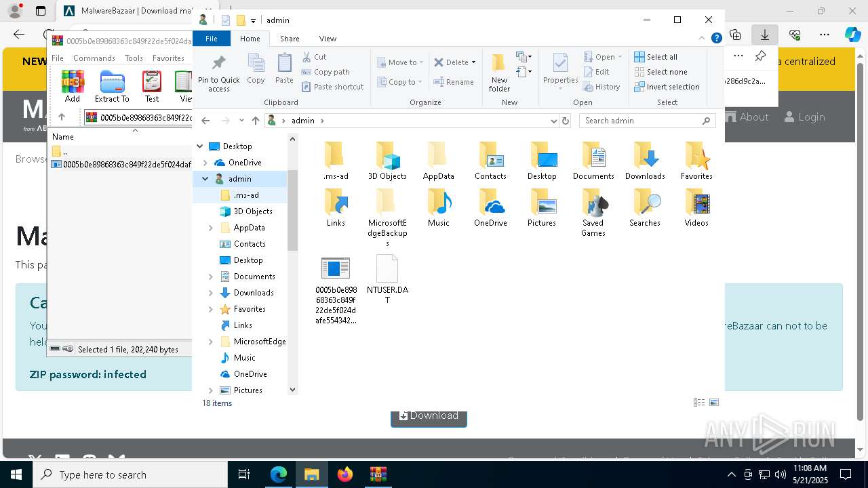
Task: Click the navigation pane scrollbar
Action: 293,210
